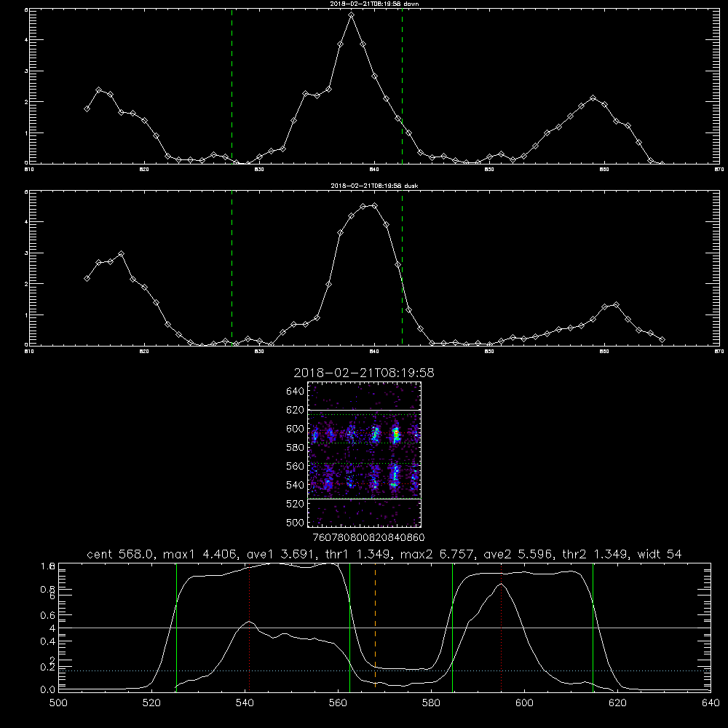Screen dimensions: 728x728
Task: Click the red dotted line near 595 in bottom plot
Action: pyautogui.click(x=501, y=627)
